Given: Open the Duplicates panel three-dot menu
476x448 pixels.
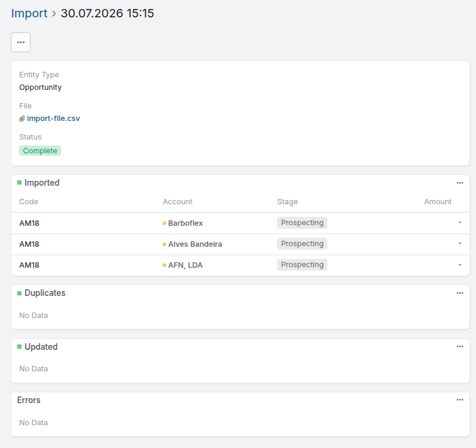Looking at the screenshot, I should click(460, 293).
